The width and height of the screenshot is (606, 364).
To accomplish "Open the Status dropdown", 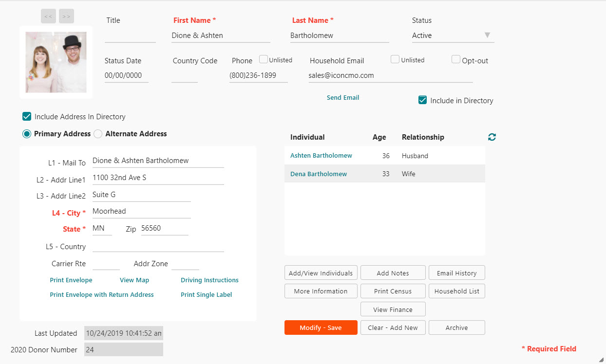I will [487, 35].
